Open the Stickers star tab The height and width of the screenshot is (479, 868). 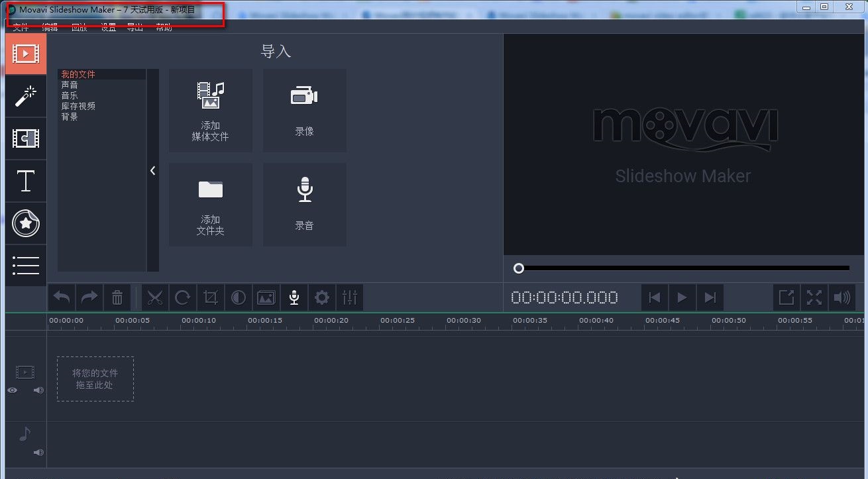coord(26,224)
